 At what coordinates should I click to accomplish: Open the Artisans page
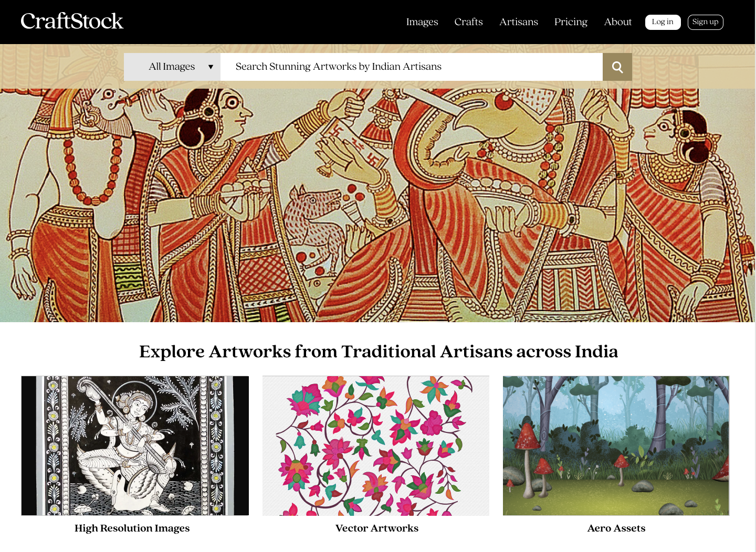coord(519,22)
